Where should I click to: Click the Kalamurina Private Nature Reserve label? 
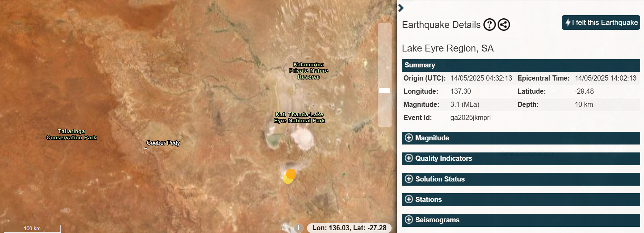tap(309, 71)
